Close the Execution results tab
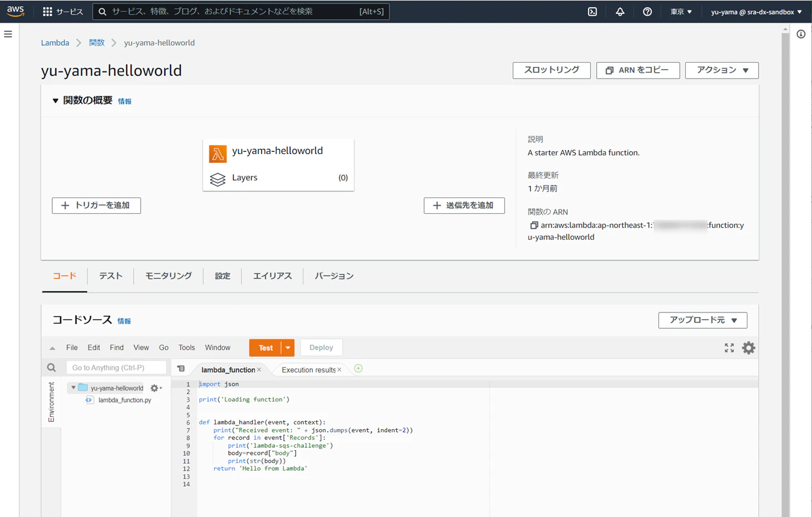 pos(339,370)
